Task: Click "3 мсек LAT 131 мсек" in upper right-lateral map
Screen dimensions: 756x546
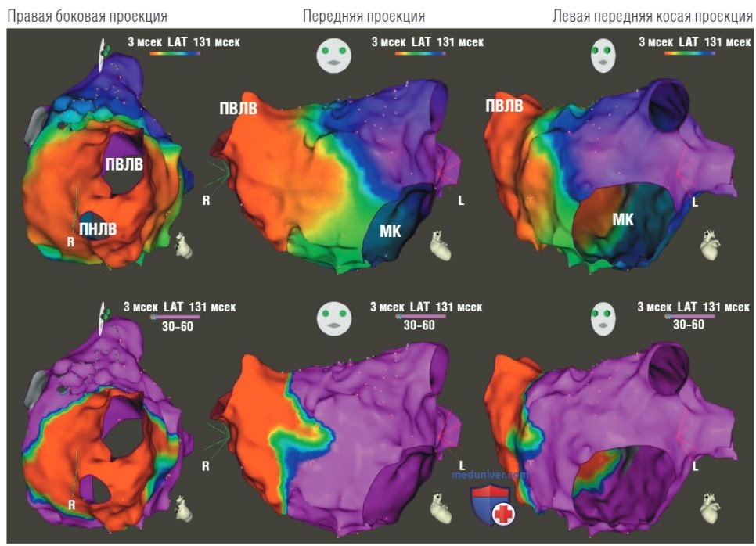Action: [184, 42]
